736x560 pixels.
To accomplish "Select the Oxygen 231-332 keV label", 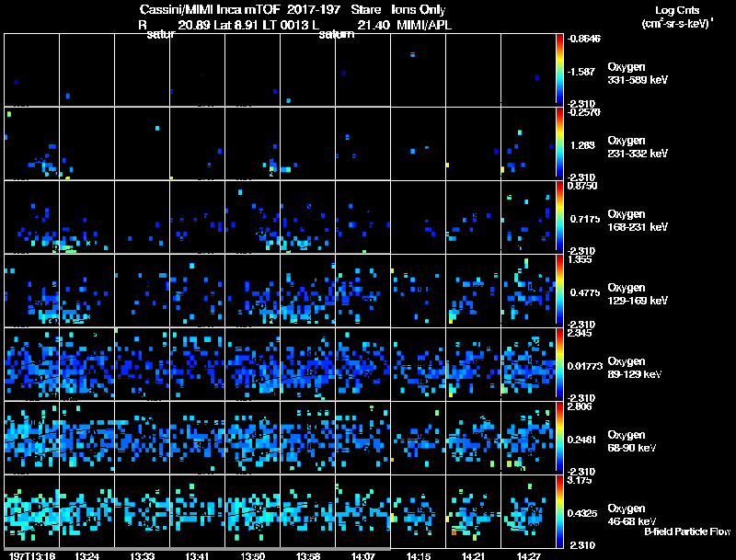I will point(638,147).
